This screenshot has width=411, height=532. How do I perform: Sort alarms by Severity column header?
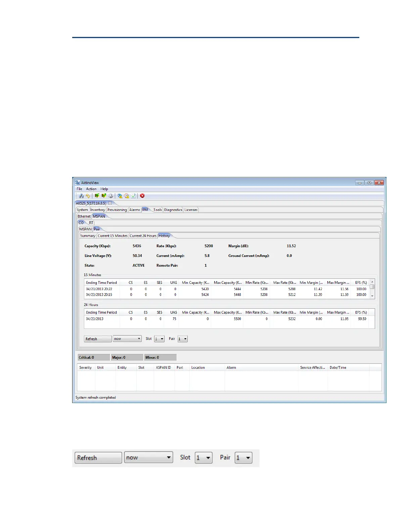pos(86,367)
